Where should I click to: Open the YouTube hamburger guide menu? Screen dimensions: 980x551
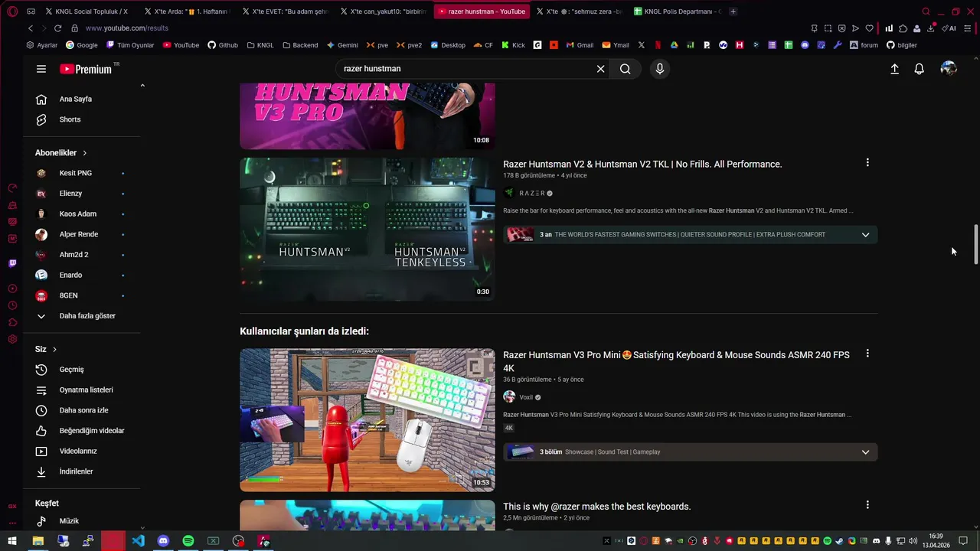coord(41,69)
